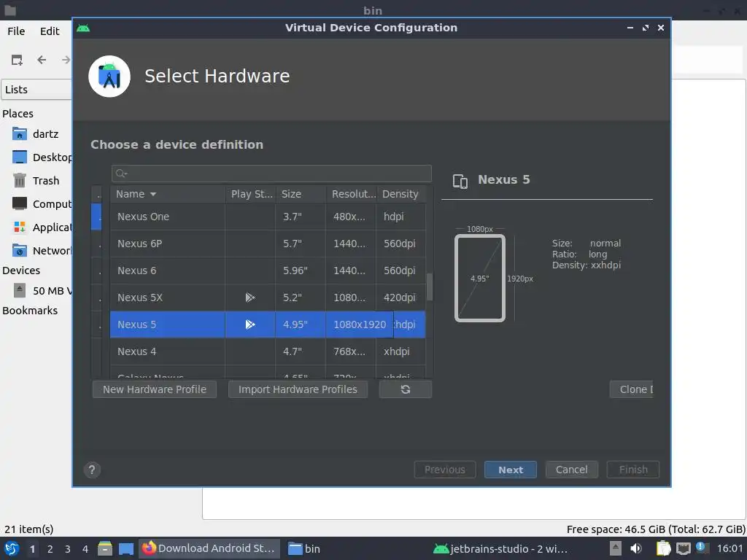Click the 1080x1920 resolution cell
Screen dimensions: 747x560
360,324
